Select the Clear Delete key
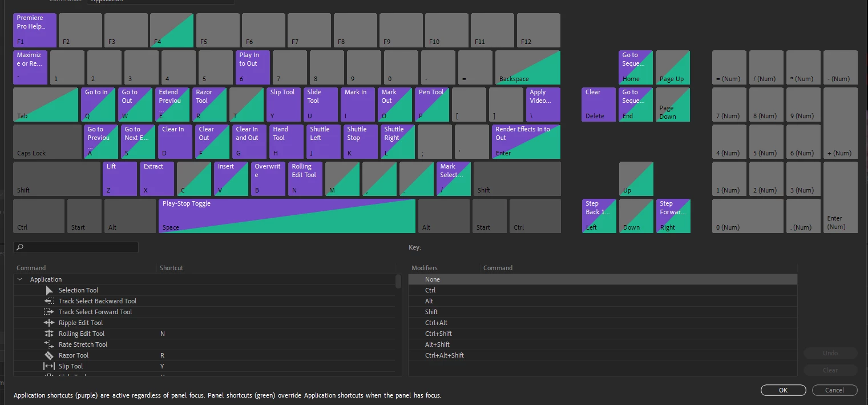 coord(599,105)
